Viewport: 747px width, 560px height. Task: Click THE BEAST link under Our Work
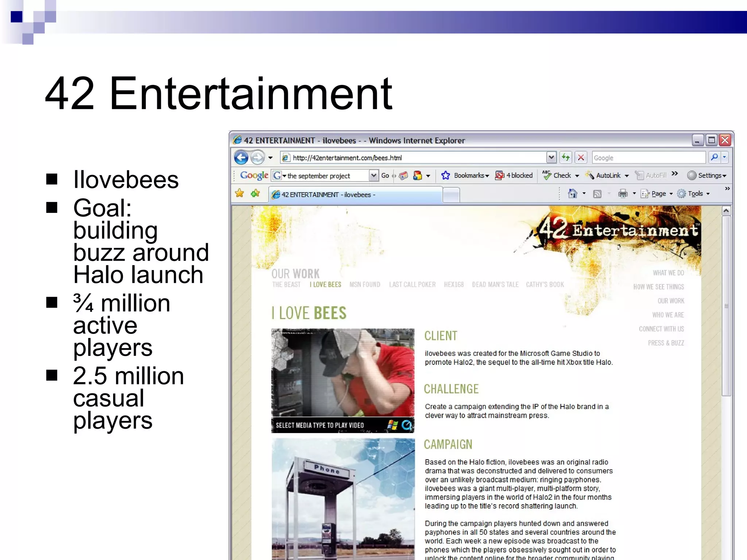286,285
